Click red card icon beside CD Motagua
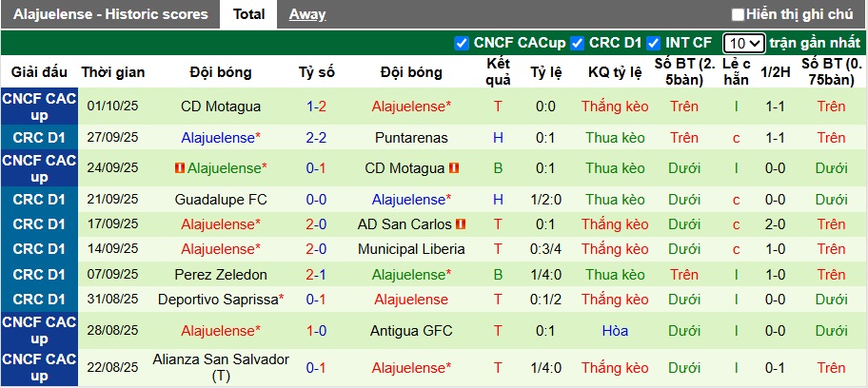The image size is (868, 388). (454, 168)
